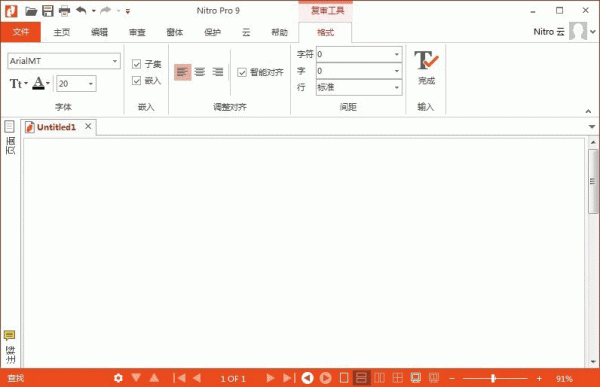
Task: Close the Untitled1 document tab
Action: click(x=88, y=126)
